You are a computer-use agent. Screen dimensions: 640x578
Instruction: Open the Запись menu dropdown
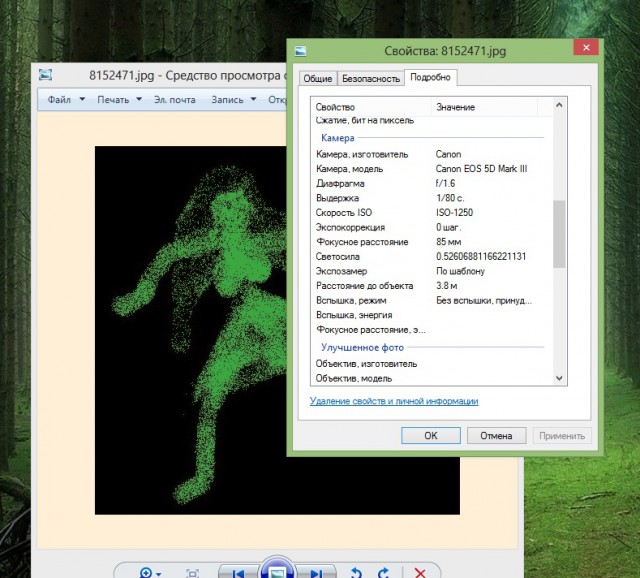click(x=233, y=100)
